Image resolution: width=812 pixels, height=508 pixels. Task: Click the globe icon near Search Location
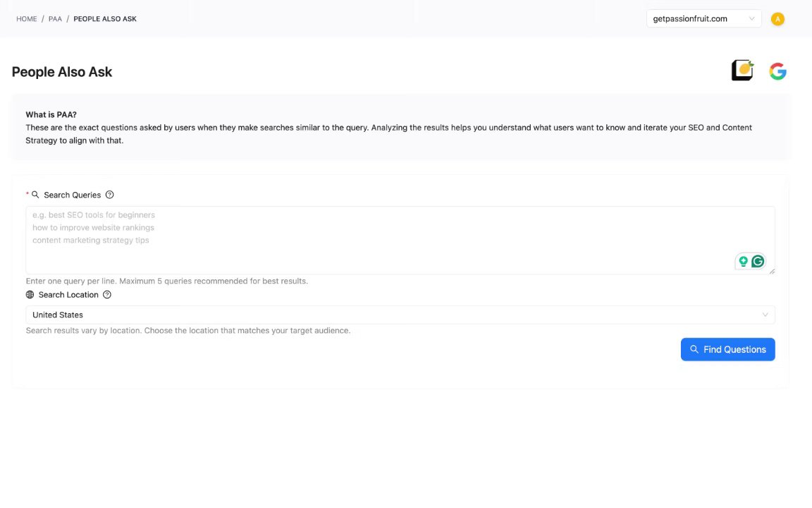click(x=30, y=295)
